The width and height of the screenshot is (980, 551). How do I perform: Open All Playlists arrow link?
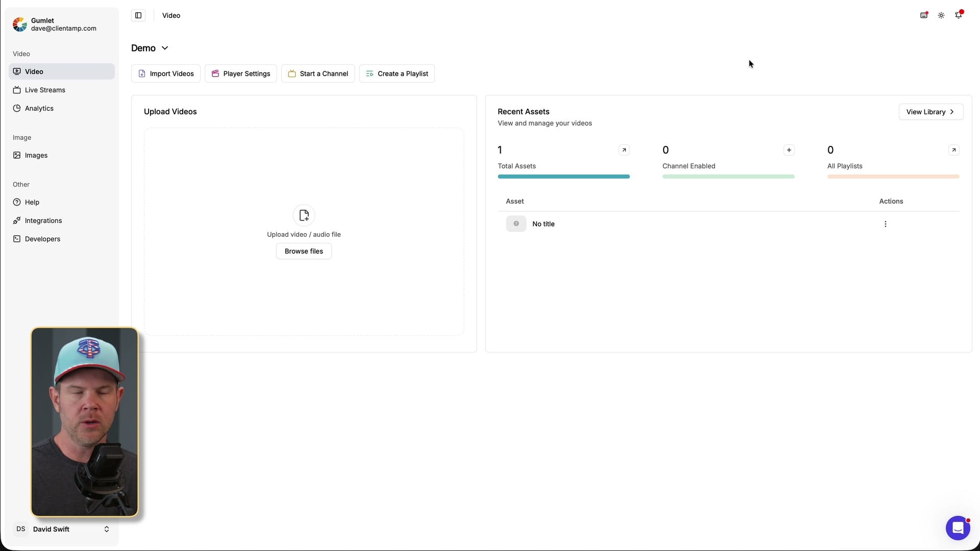click(953, 150)
